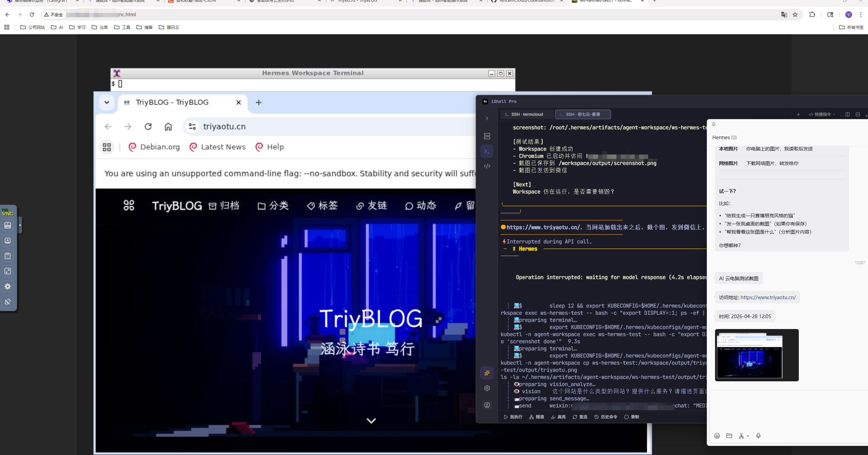
Task: Expand the Chromium tab search dropdown
Action: 107,103
